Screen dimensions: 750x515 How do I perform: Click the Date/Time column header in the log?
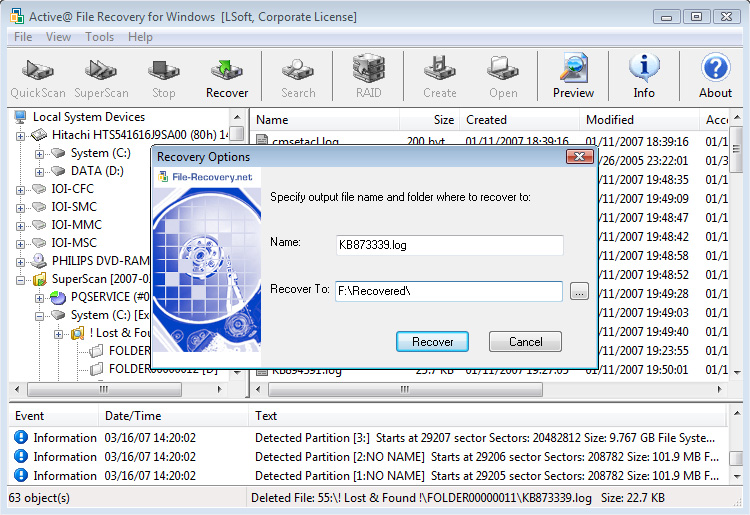click(173, 416)
